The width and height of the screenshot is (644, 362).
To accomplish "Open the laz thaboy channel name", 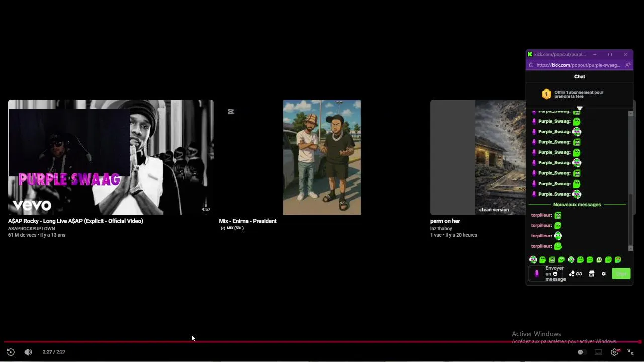I will click(441, 228).
